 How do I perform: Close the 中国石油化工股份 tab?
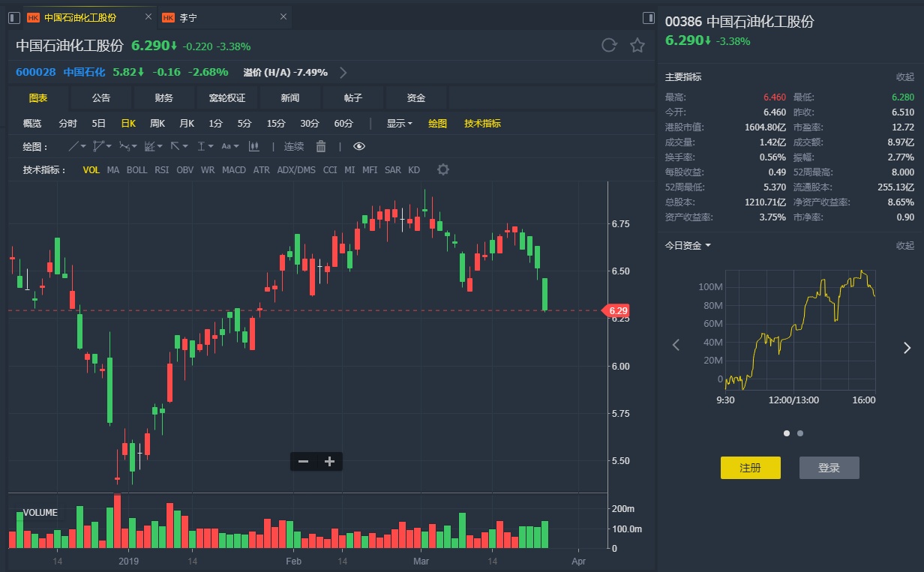tap(148, 17)
